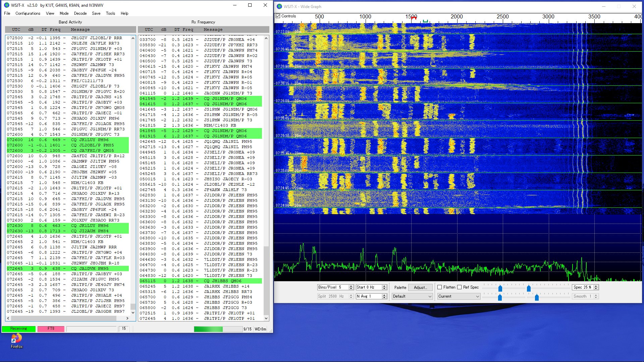
Task: Click the Band Activity vertical scrollbar thumb
Action: click(x=133, y=307)
